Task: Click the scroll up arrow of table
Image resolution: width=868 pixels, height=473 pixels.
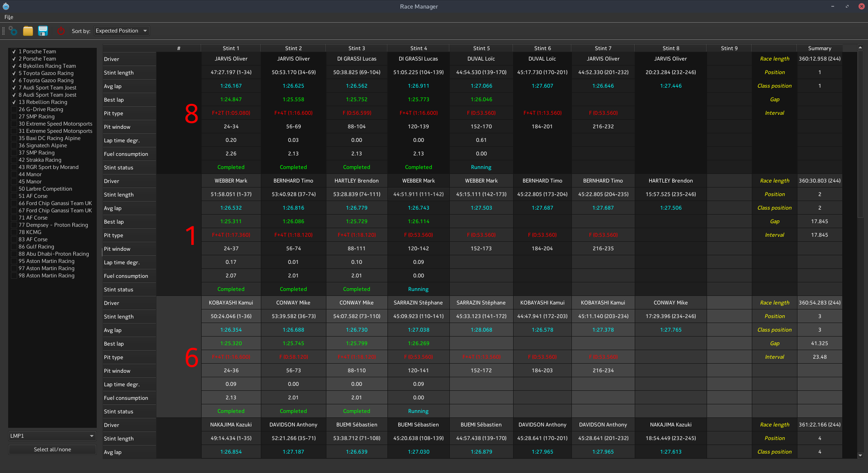Action: click(860, 47)
